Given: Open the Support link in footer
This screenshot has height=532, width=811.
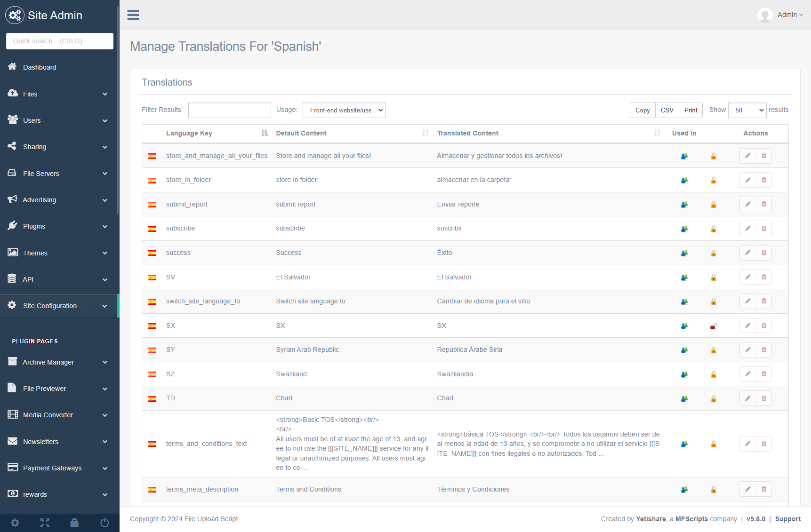Looking at the screenshot, I should (787, 519).
